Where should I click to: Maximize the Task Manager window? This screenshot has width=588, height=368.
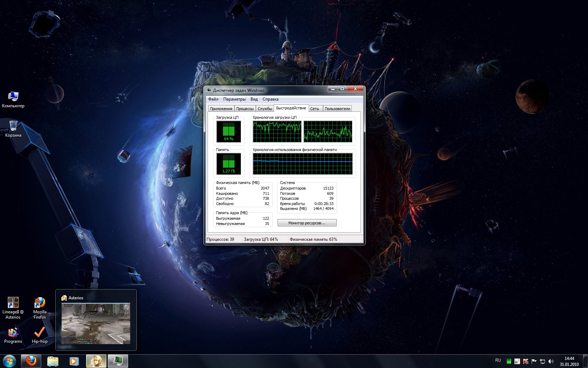(x=342, y=89)
